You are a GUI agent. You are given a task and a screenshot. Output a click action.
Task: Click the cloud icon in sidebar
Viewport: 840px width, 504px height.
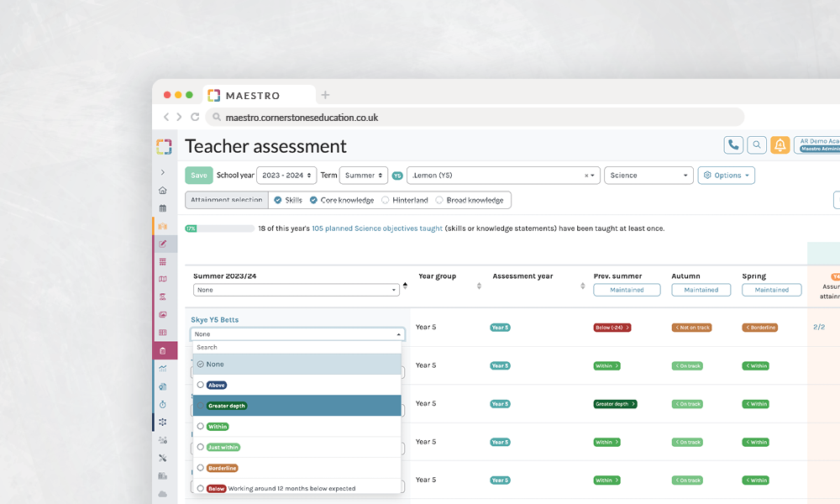(x=163, y=493)
